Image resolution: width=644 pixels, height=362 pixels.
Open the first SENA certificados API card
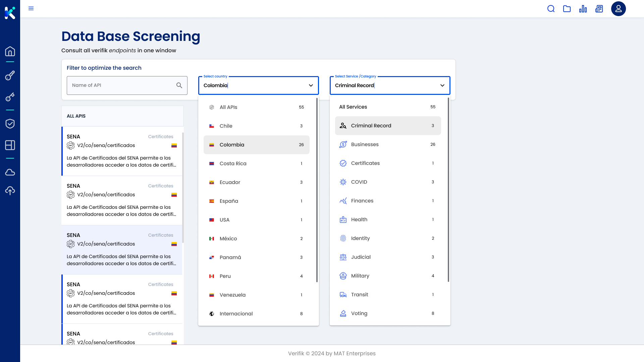122,151
